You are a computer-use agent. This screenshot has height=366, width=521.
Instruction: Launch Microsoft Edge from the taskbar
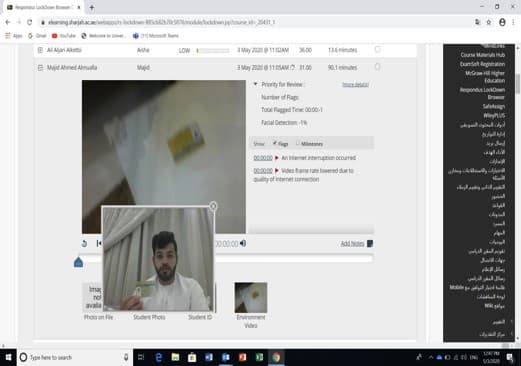click(159, 357)
